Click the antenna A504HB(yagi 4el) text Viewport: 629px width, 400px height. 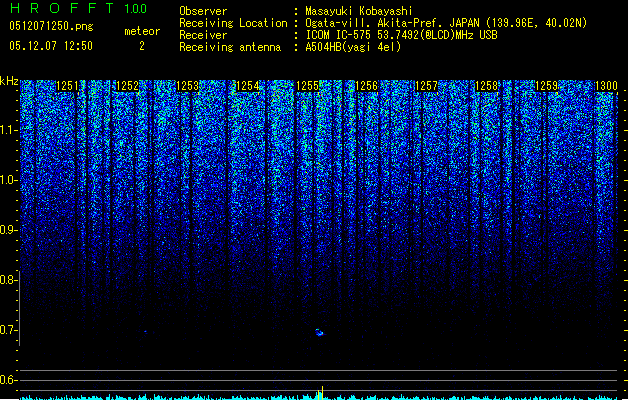(x=353, y=47)
